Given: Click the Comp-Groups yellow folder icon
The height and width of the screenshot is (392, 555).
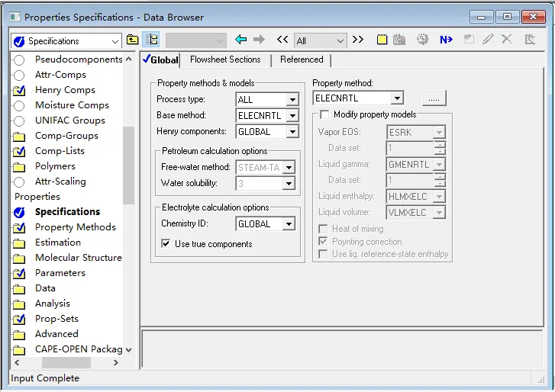Looking at the screenshot, I should pyautogui.click(x=19, y=137).
